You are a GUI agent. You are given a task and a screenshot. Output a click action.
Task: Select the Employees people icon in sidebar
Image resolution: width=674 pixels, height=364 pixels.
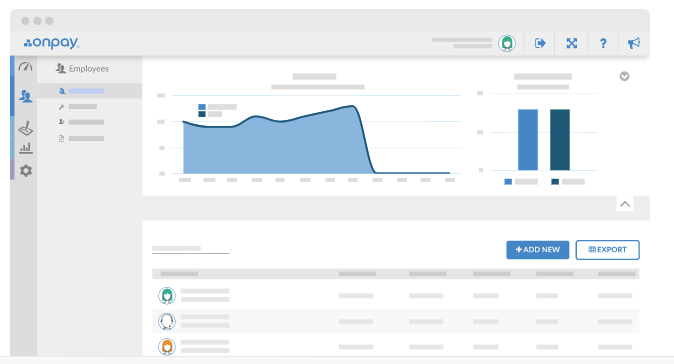tap(25, 96)
